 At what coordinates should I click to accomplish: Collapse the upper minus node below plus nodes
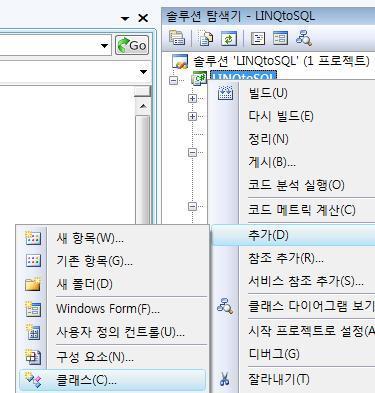(x=192, y=152)
